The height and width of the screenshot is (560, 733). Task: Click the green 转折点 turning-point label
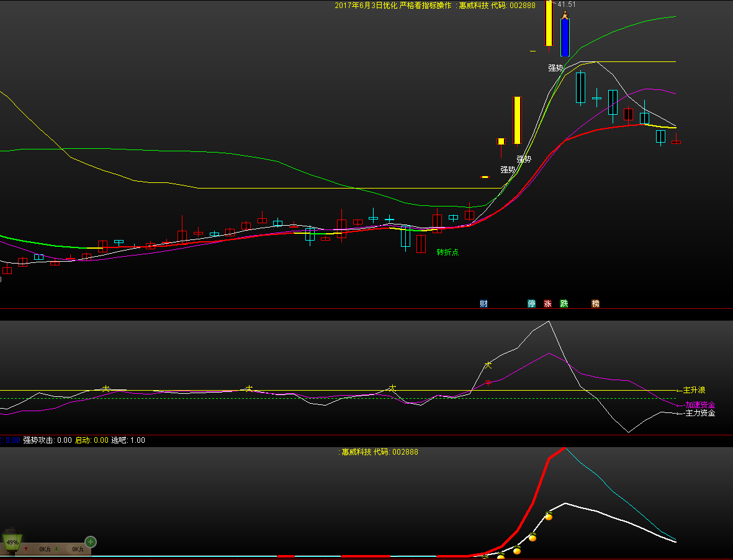click(448, 252)
